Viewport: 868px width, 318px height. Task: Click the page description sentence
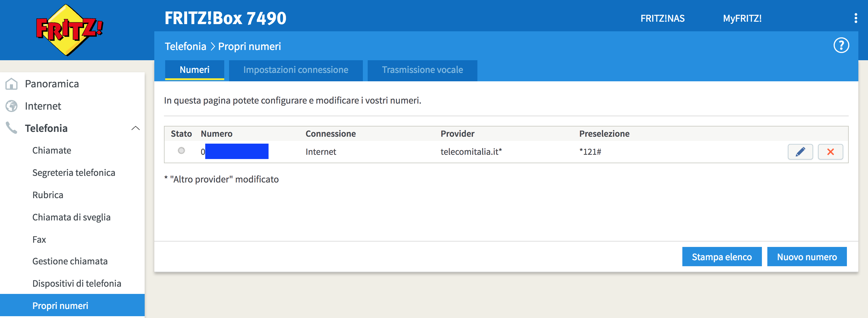292,100
